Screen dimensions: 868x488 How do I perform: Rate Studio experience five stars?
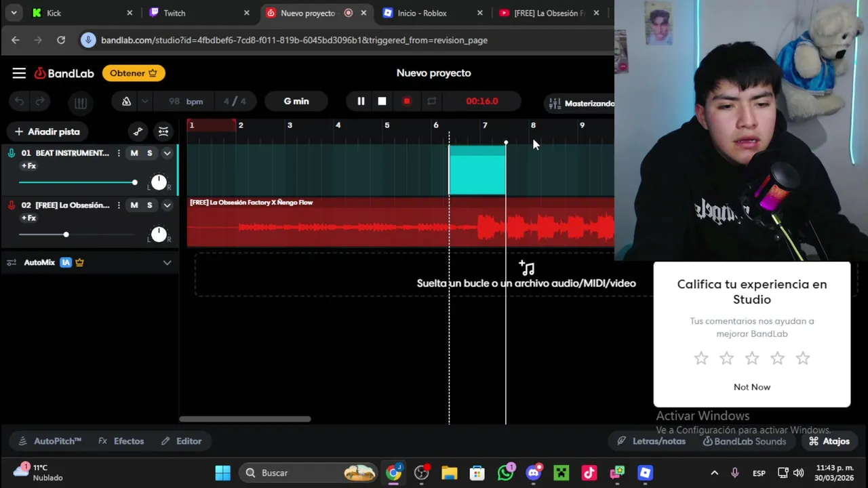coord(803,358)
